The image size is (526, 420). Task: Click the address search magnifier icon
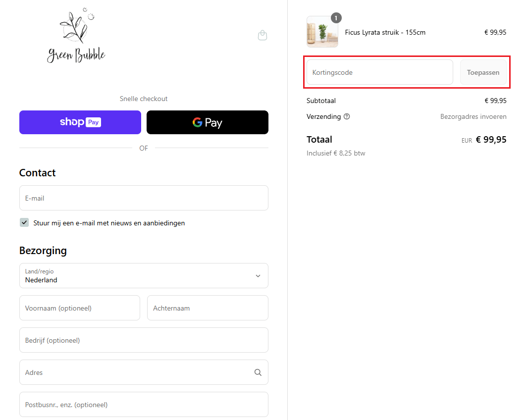[258, 372]
